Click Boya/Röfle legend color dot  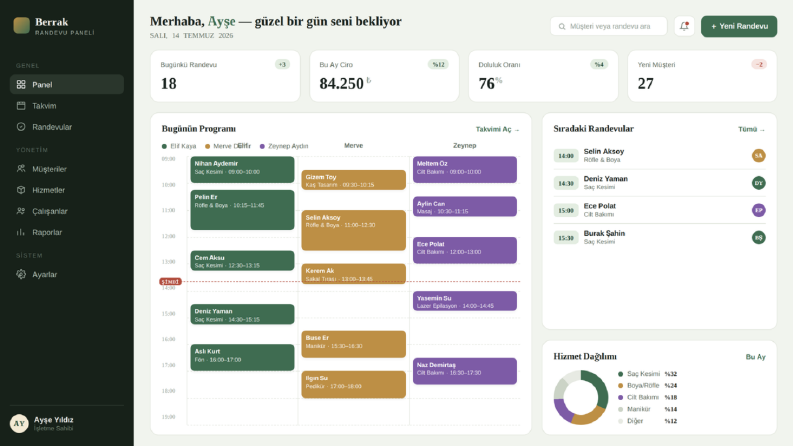point(621,386)
